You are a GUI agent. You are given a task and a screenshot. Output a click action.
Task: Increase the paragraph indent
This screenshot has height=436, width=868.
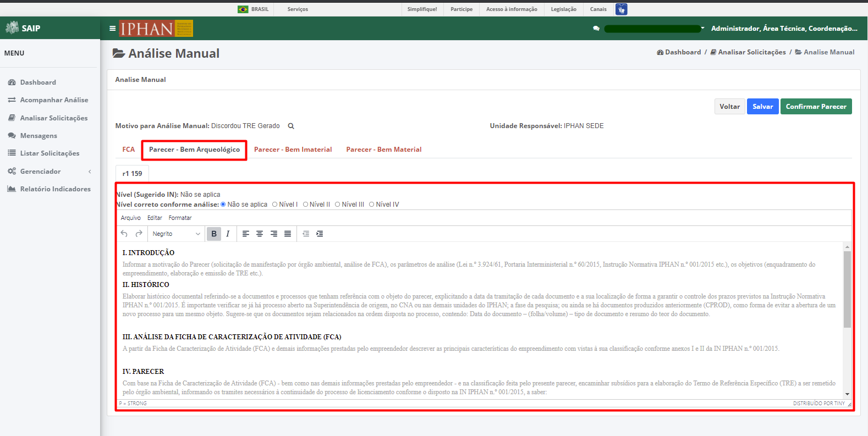(x=320, y=234)
